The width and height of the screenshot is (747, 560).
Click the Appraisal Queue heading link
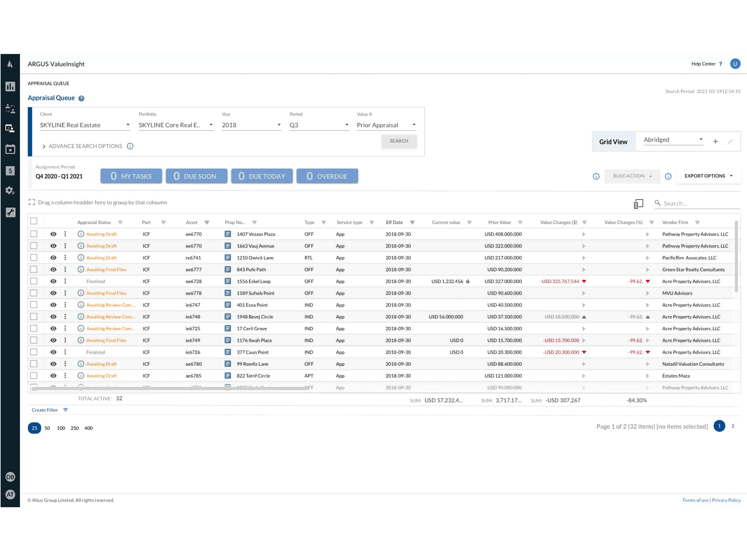point(51,98)
